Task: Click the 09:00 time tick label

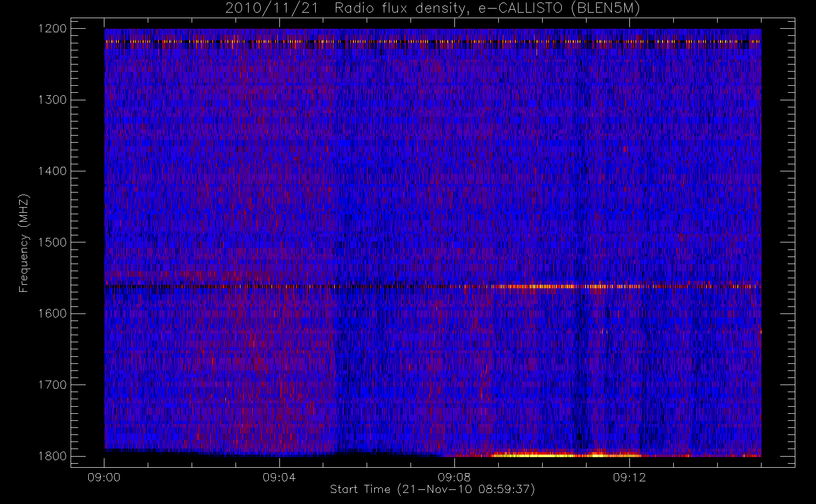Action: tap(104, 477)
